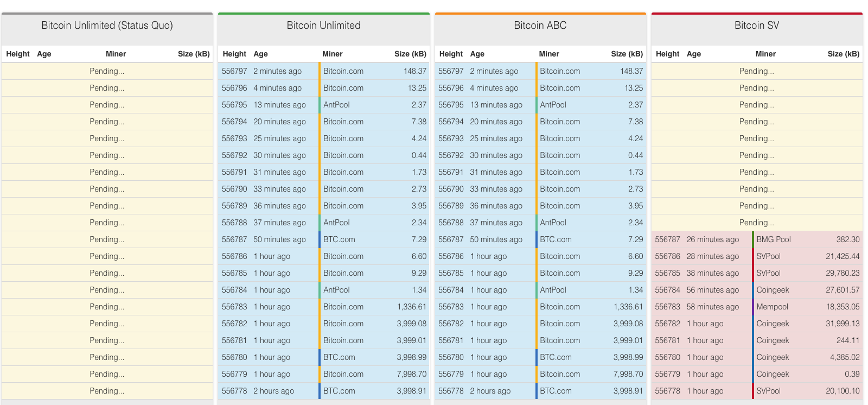
Task: Click the Bitcoin Unlimited (Status Quo) heading
Action: coord(107,26)
